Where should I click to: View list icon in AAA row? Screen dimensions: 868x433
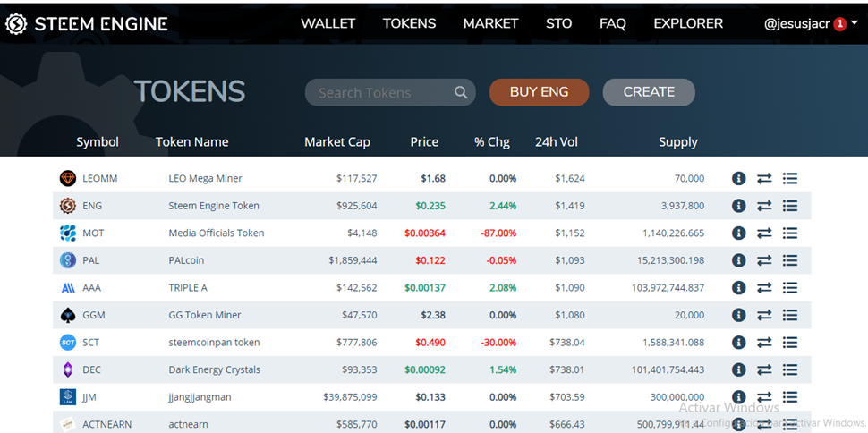tap(790, 288)
